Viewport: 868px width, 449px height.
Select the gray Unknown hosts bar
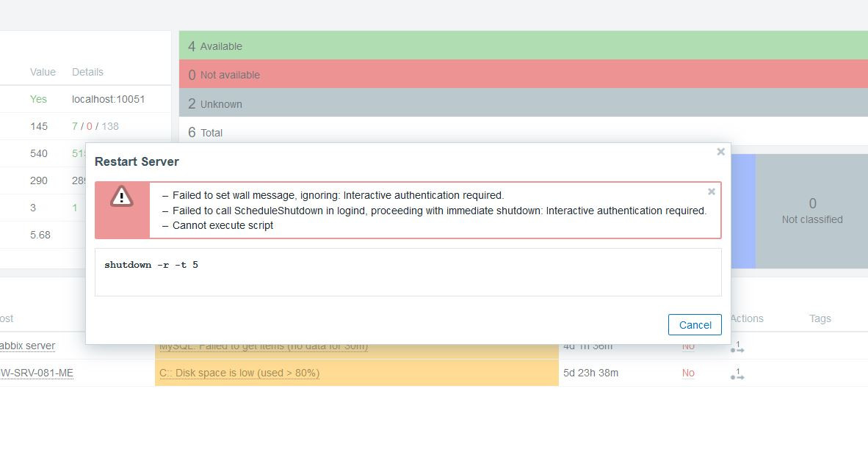click(523, 103)
